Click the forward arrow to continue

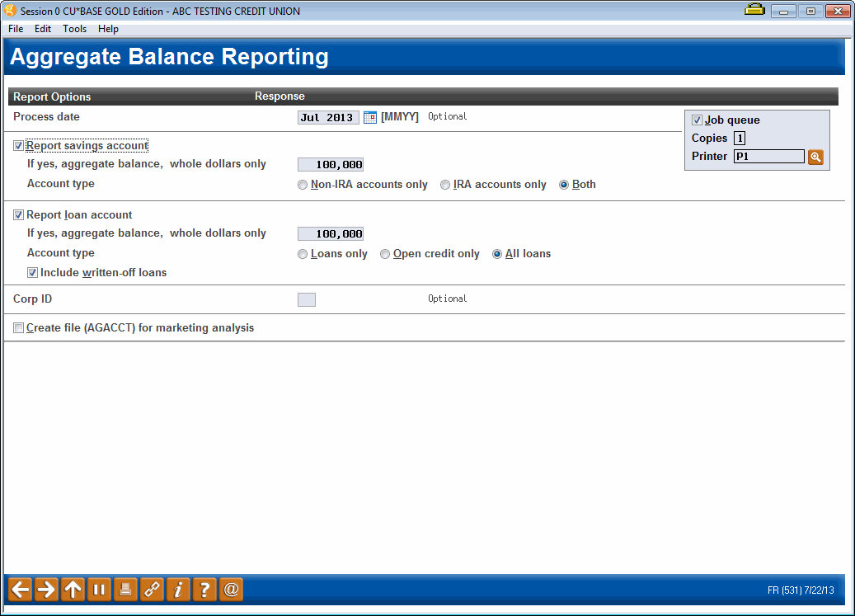pyautogui.click(x=46, y=589)
